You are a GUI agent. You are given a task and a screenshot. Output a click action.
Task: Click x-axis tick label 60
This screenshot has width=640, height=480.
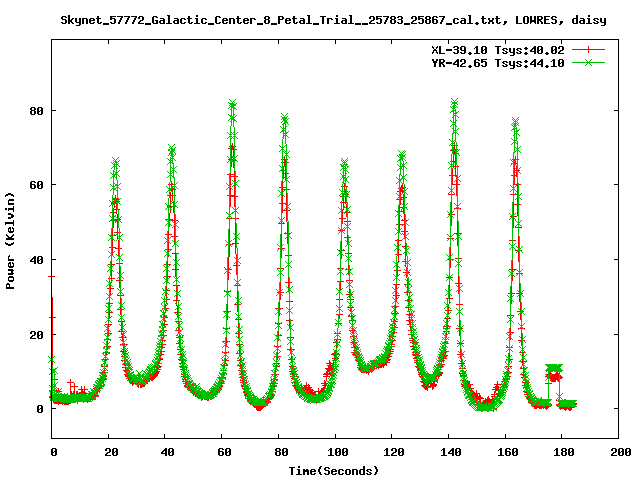click(x=224, y=452)
